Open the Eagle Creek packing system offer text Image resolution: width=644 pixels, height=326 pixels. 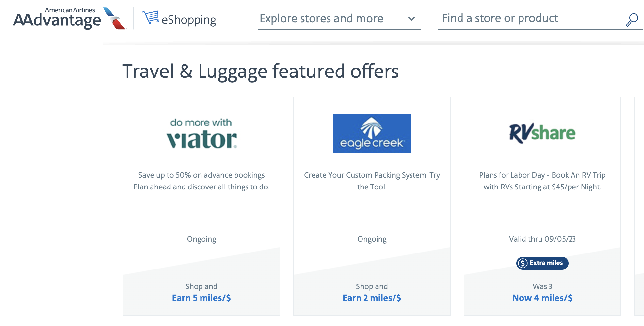[372, 181]
